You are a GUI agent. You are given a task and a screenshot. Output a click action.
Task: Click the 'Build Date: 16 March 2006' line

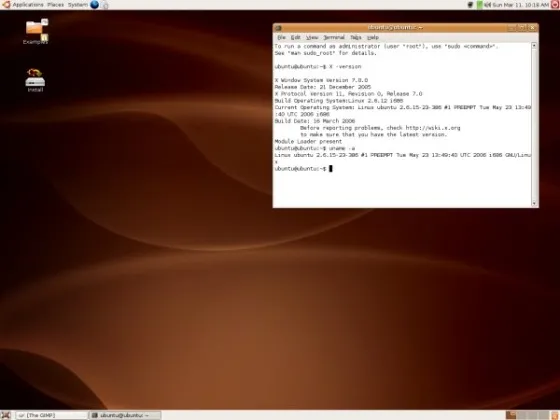[315, 121]
